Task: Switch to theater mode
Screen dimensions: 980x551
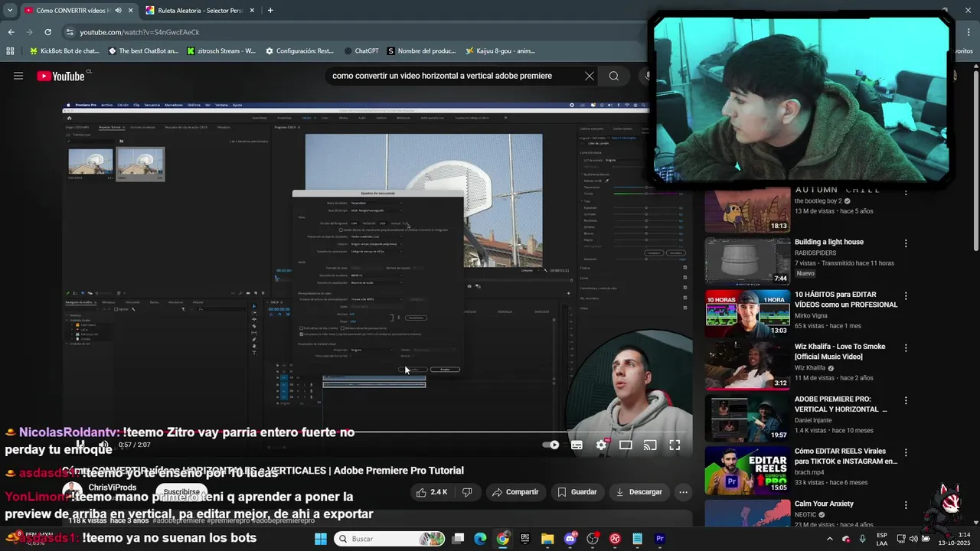Action: (x=626, y=445)
